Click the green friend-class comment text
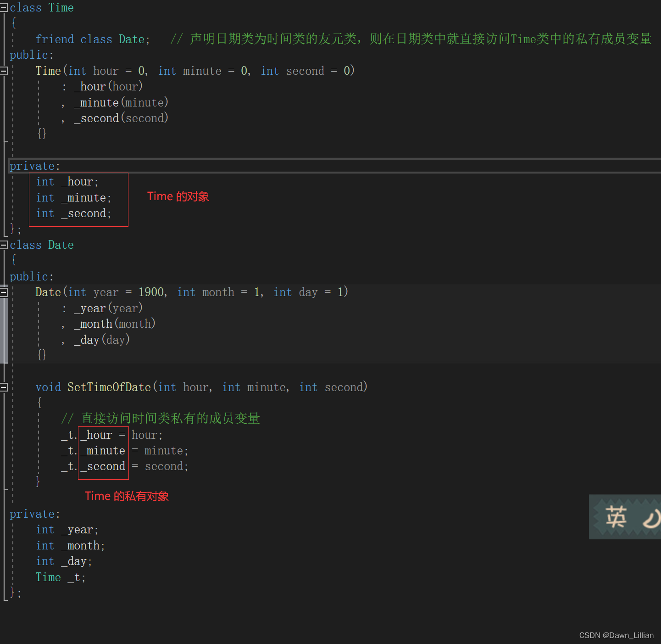661x644 pixels. (x=411, y=39)
